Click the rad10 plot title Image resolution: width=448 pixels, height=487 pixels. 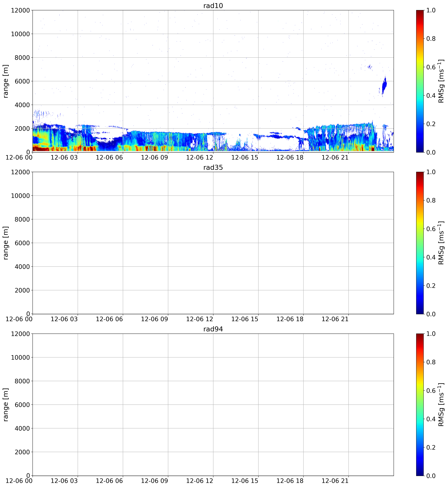point(213,6)
